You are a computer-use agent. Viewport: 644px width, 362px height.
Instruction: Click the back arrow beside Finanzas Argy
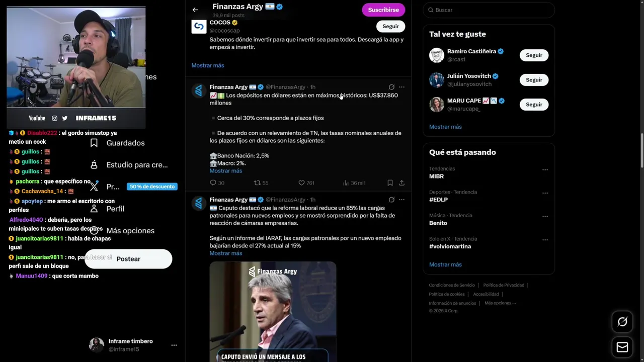[195, 10]
